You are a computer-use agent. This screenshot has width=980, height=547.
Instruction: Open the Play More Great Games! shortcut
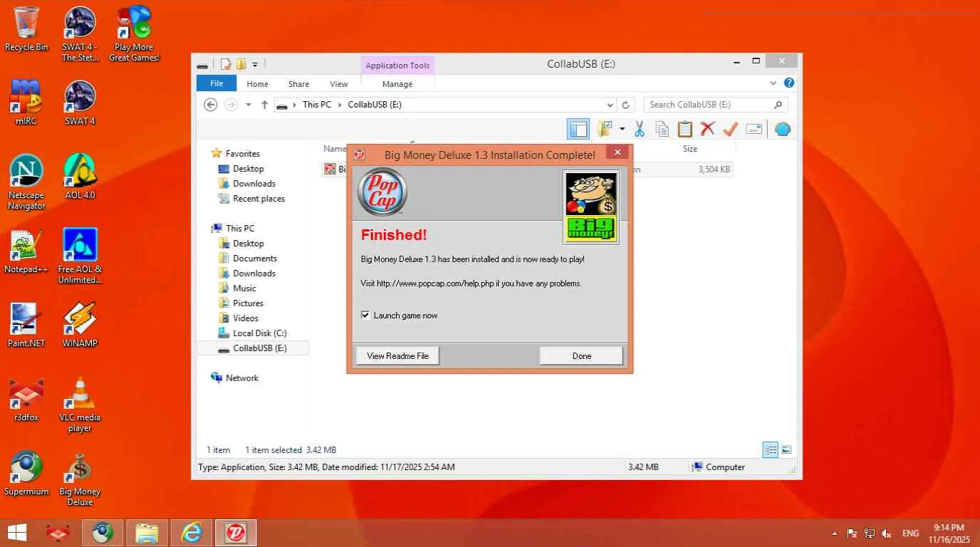point(134,34)
